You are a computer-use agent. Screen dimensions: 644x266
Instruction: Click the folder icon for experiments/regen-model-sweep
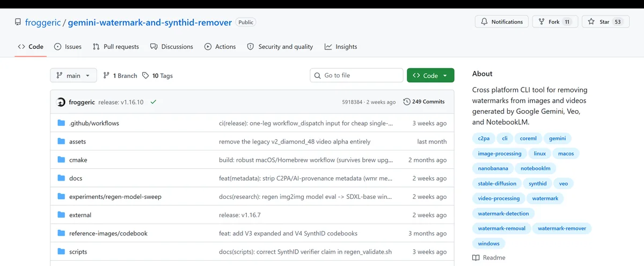[x=61, y=197]
